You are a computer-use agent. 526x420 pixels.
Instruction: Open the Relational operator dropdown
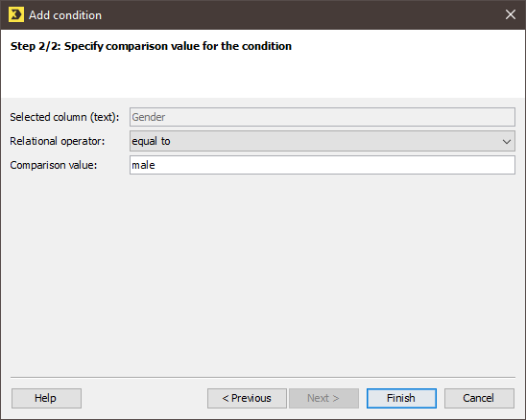click(323, 141)
